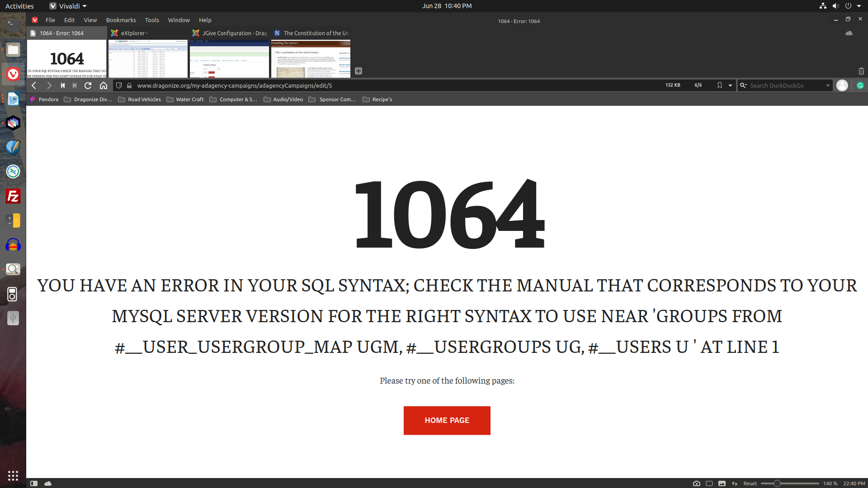Open the new tab plus button
The width and height of the screenshot is (868, 488).
(x=359, y=71)
